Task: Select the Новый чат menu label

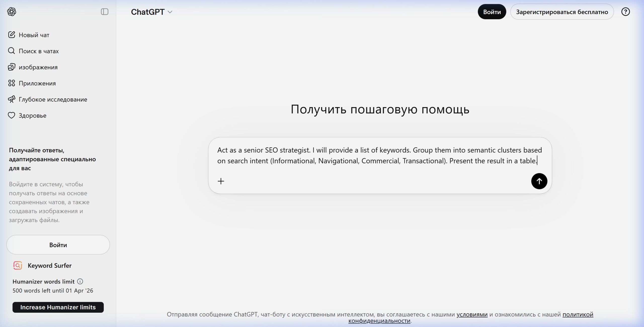Action: click(x=34, y=35)
